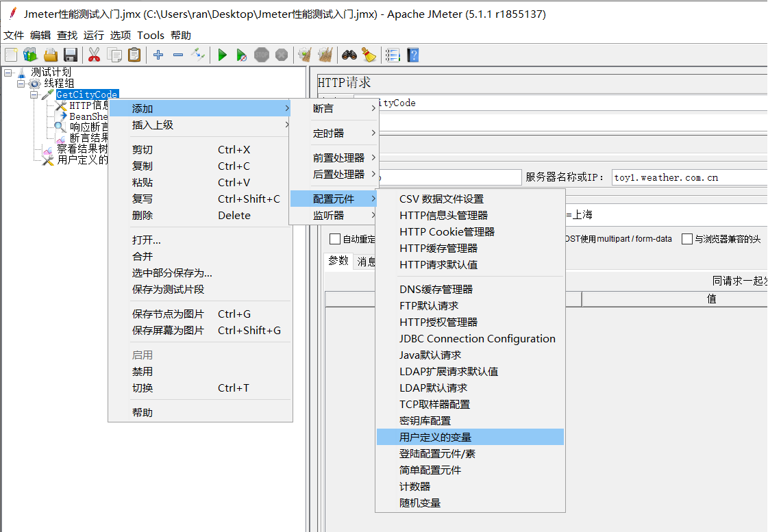Choose 剪切 in context menu

coord(200,150)
